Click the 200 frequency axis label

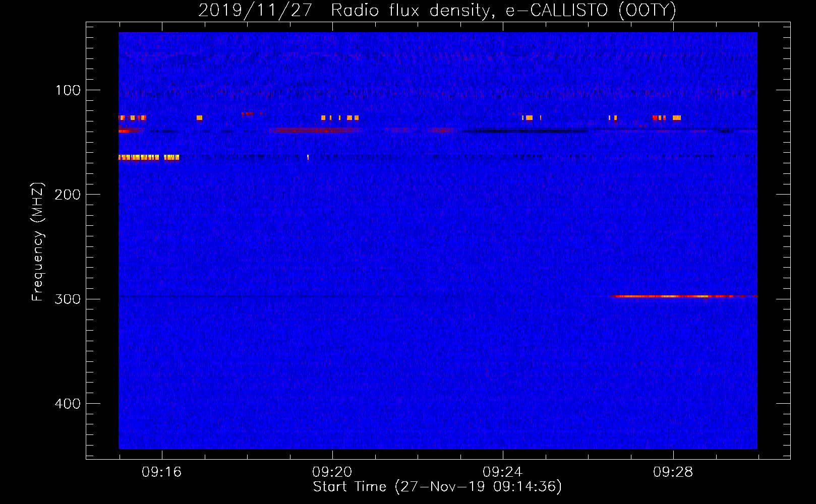[x=68, y=195]
